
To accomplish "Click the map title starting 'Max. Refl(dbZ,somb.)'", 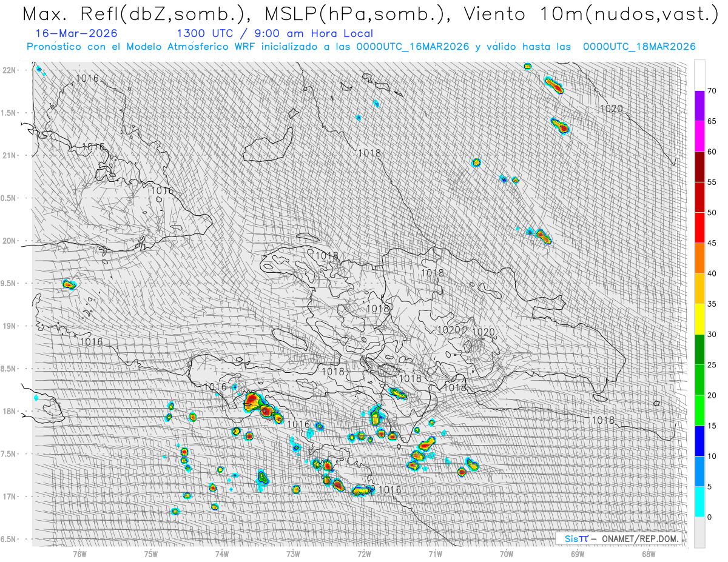I will click(369, 14).
